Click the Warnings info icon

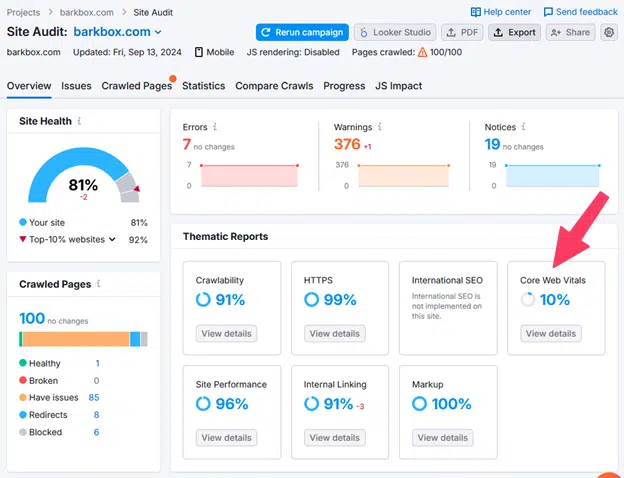380,127
